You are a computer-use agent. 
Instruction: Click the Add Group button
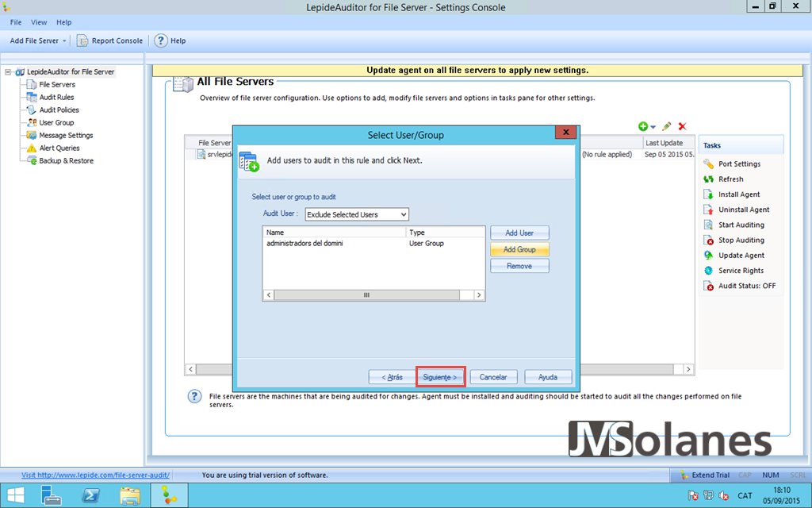519,249
